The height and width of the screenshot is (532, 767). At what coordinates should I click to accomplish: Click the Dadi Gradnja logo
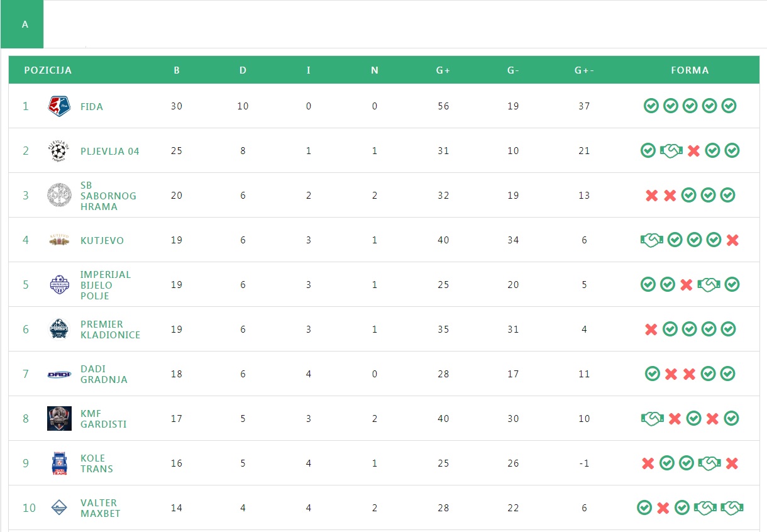pos(59,374)
